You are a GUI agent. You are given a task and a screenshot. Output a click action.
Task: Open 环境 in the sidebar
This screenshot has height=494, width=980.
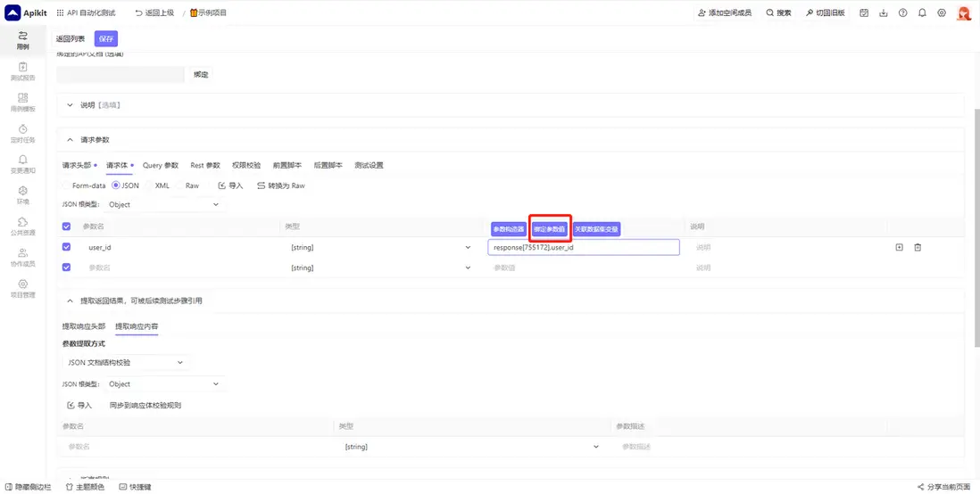point(22,195)
